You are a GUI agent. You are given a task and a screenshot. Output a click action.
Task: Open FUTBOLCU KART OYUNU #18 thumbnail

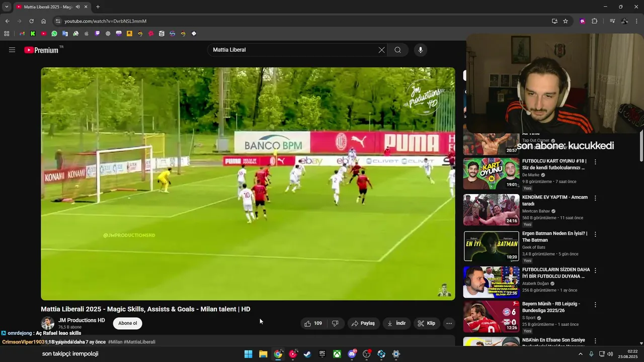492,173
